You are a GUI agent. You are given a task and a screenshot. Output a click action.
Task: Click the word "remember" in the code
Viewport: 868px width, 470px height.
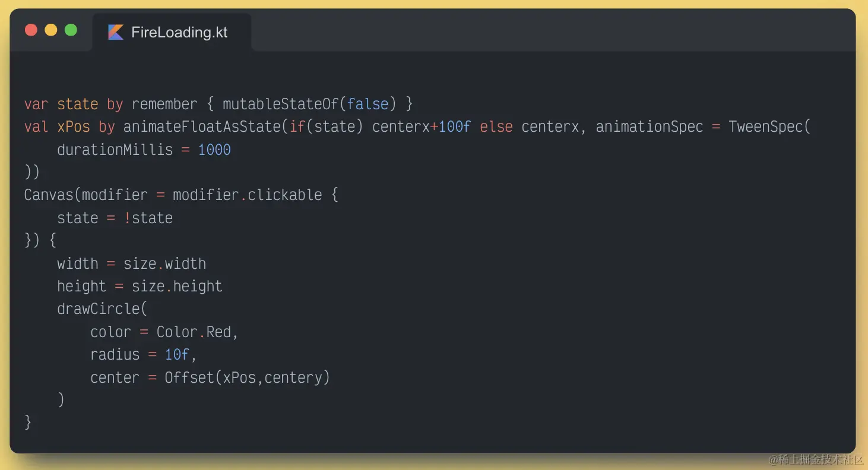point(164,104)
